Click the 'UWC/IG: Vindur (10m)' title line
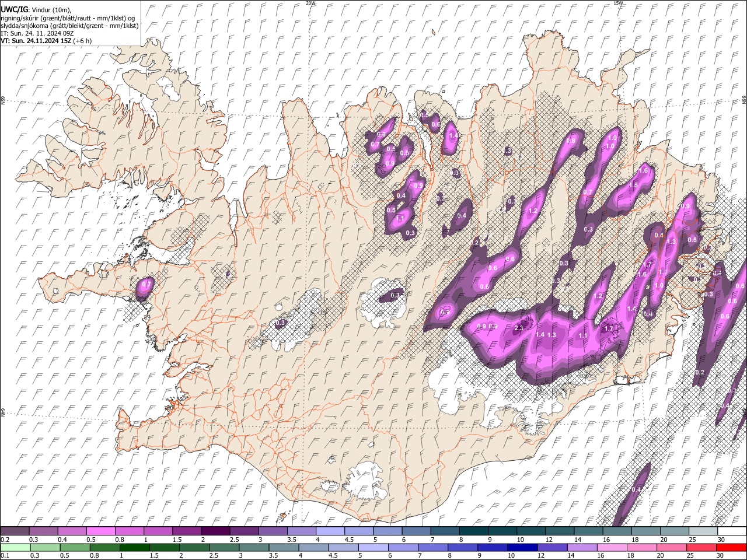The width and height of the screenshot is (747, 560). pyautogui.click(x=36, y=10)
